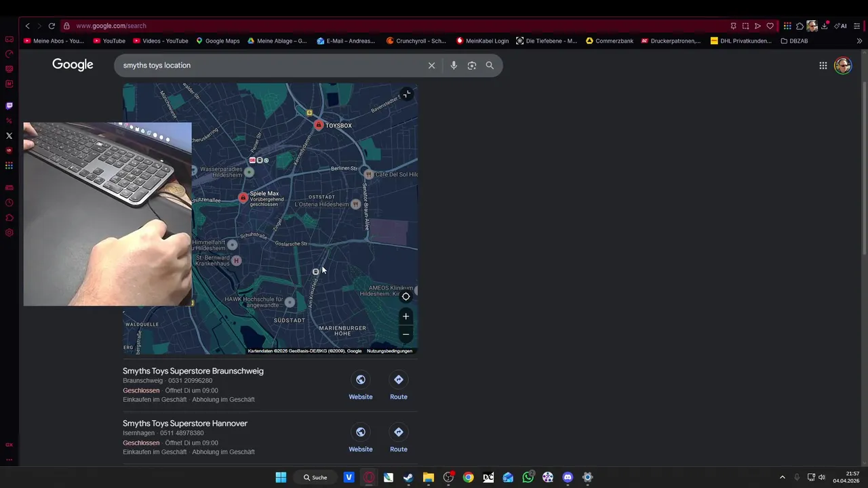Open Opera's main menu hamburger icon
Viewport: 868px width, 488px height.
tap(856, 26)
